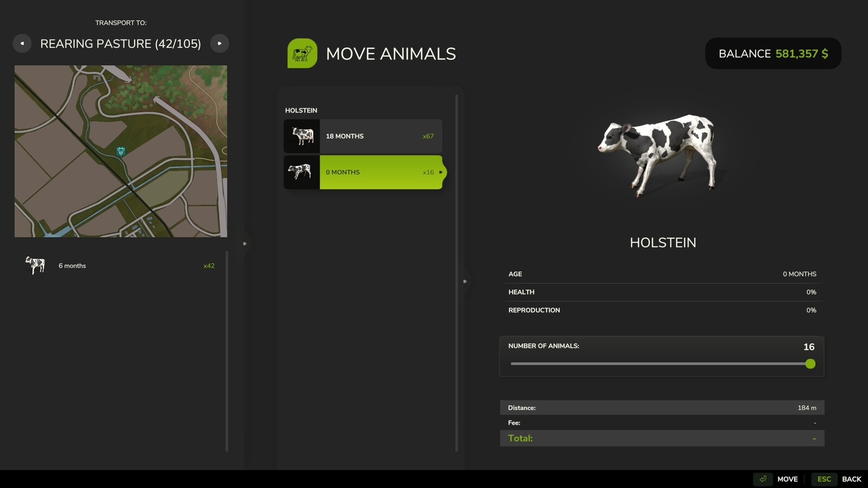Click the Number of Animals slider handle
The height and width of the screenshot is (488, 868).
click(x=810, y=364)
